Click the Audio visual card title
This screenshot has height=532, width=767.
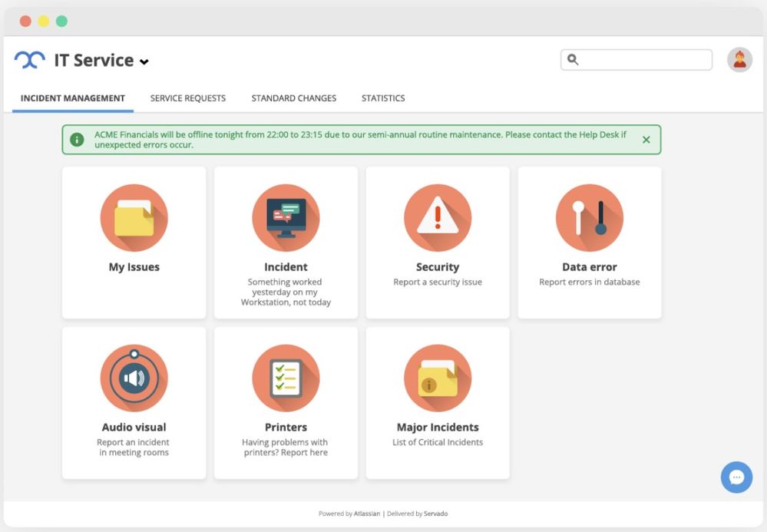click(134, 427)
